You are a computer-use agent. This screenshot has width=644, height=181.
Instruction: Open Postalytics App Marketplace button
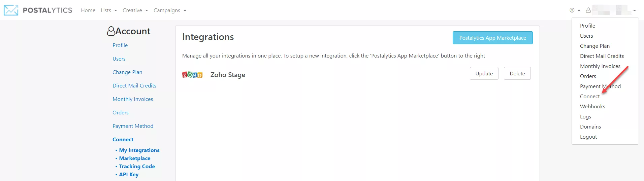[493, 38]
